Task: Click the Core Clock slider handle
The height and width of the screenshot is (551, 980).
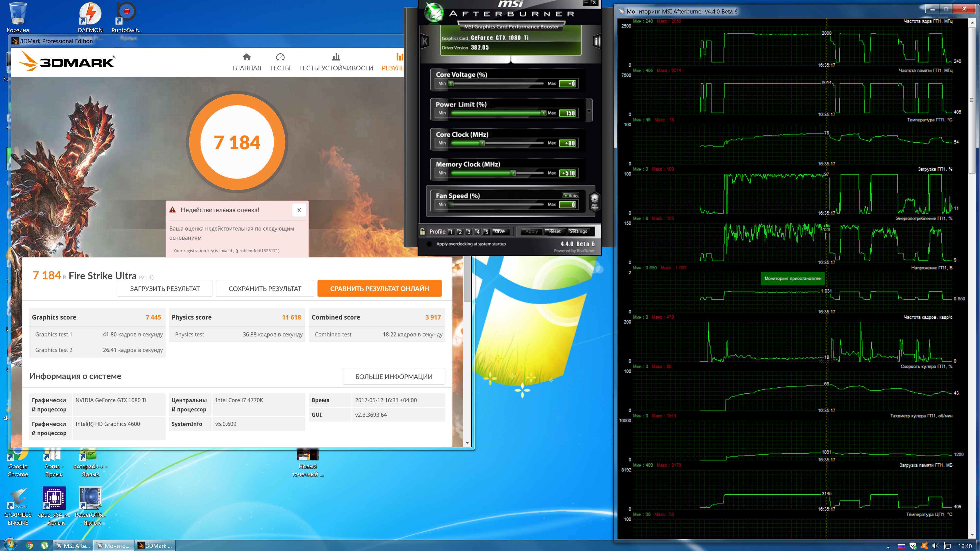Action: click(482, 143)
